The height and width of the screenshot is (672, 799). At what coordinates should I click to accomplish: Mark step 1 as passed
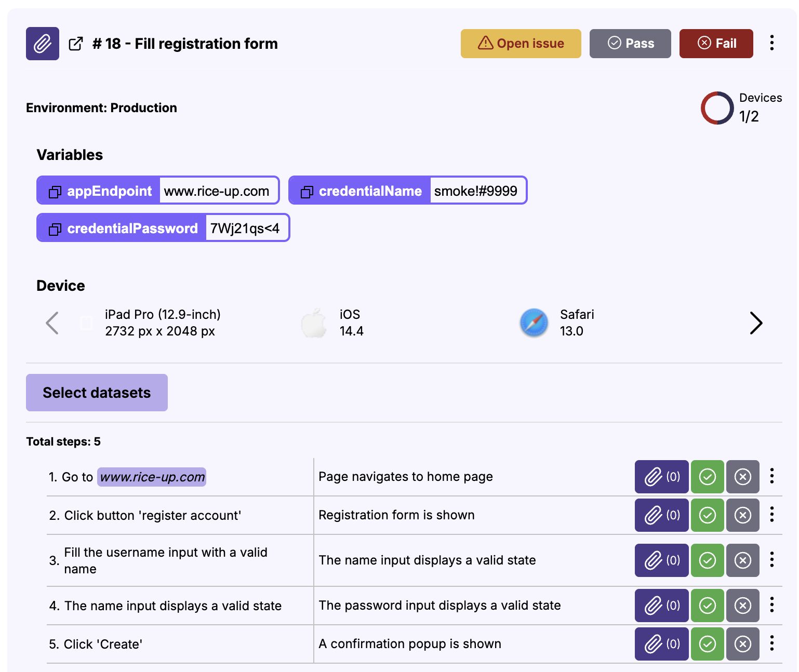707,476
